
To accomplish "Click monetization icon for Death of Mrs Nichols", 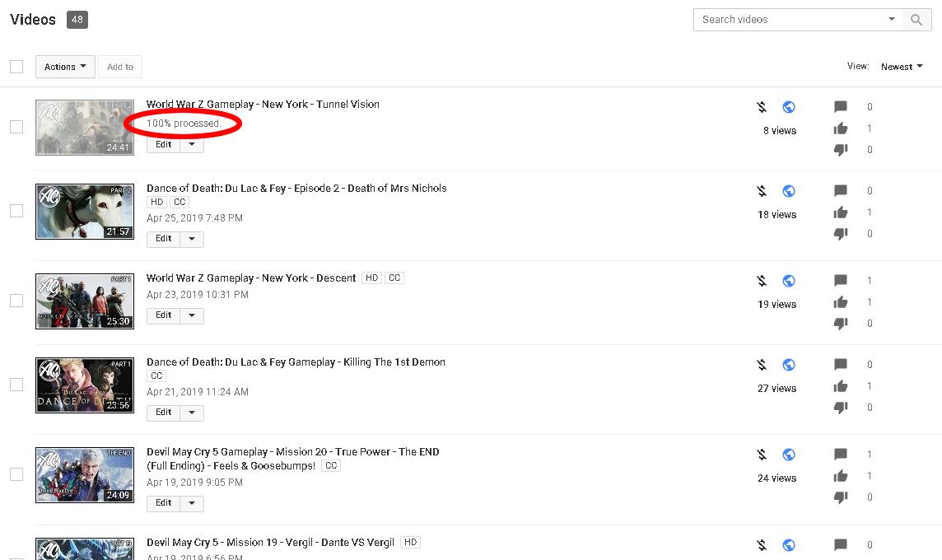I will pos(762,191).
